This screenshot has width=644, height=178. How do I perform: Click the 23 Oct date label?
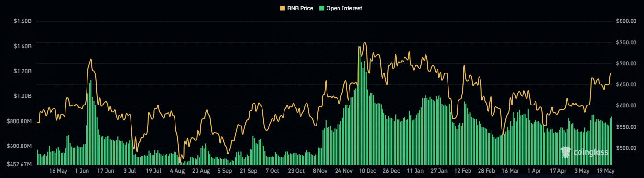click(296, 170)
